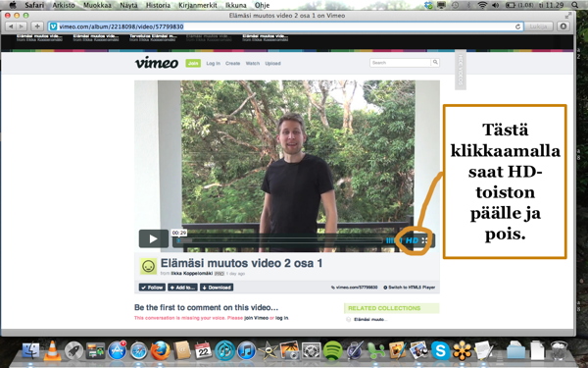Image resolution: width=588 pixels, height=368 pixels.
Task: Focus the Vimeo Search field
Action: point(400,63)
